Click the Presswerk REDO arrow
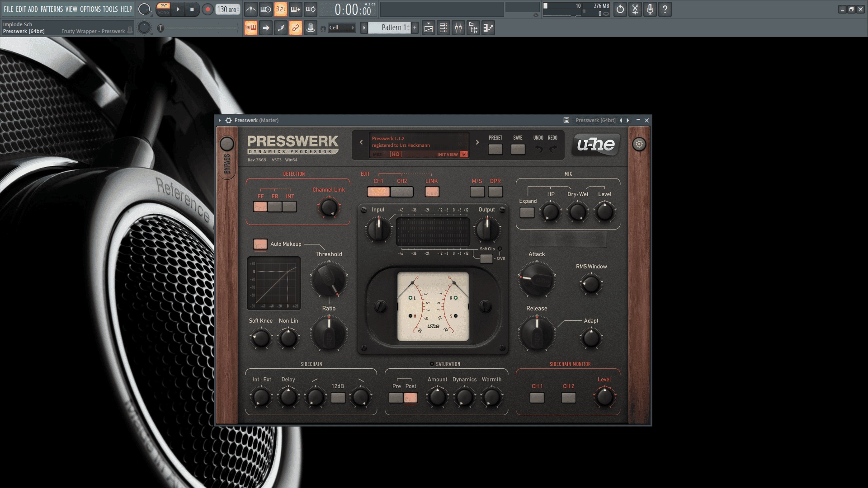This screenshot has height=488, width=868. (x=553, y=149)
